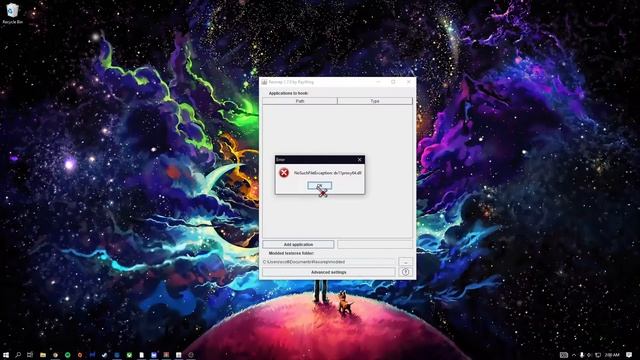This screenshot has width=640, height=360.
Task: Click the touch keyboard tray icon
Action: pyautogui.click(x=564, y=355)
